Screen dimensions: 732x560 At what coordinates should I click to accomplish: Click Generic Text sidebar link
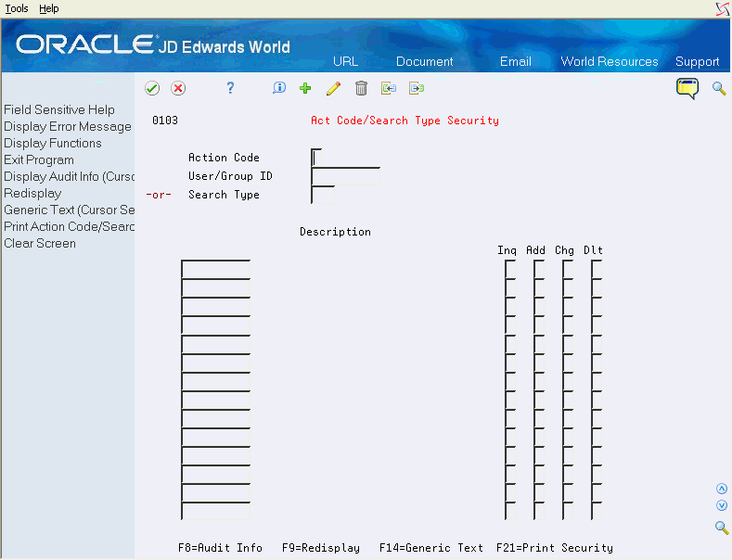69,210
